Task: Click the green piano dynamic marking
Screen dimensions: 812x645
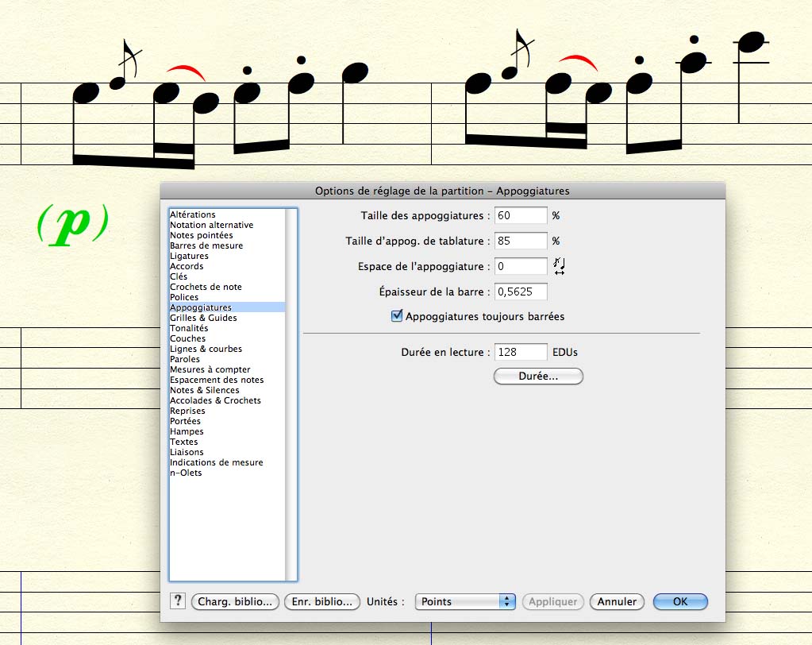Action: (72, 224)
